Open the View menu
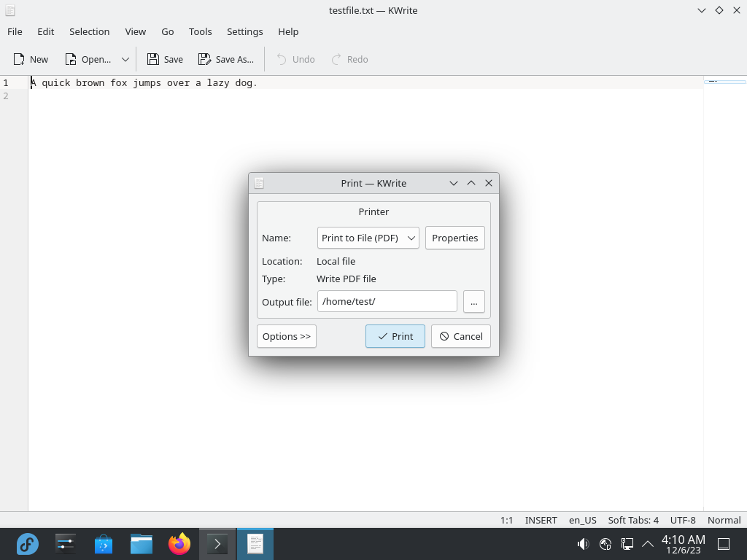This screenshot has height=560, width=747. pos(135,31)
